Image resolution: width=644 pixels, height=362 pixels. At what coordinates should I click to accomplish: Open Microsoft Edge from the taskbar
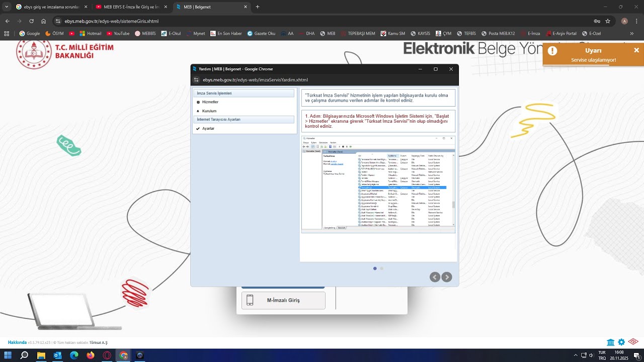point(74,355)
